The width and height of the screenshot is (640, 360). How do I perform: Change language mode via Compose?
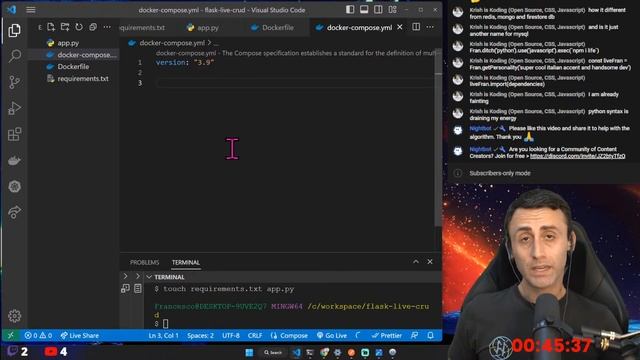(289, 336)
